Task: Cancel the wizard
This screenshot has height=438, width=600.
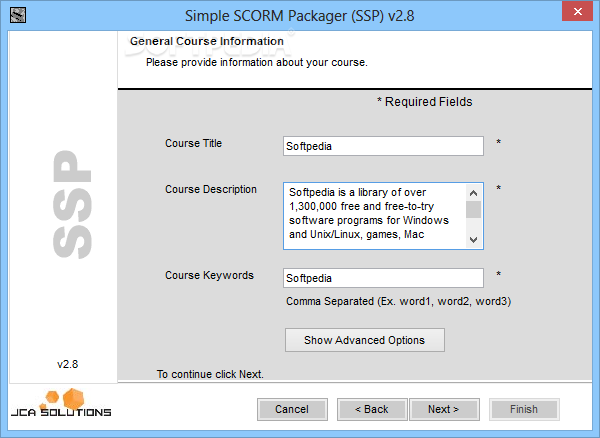Action: click(292, 409)
